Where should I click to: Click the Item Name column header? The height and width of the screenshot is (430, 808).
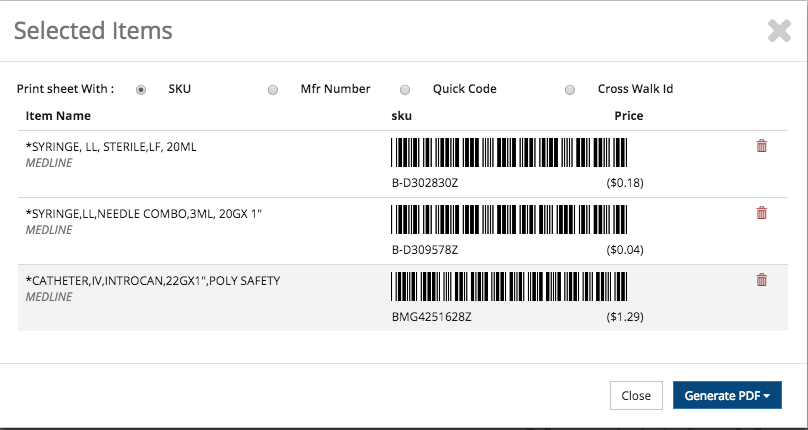(58, 115)
